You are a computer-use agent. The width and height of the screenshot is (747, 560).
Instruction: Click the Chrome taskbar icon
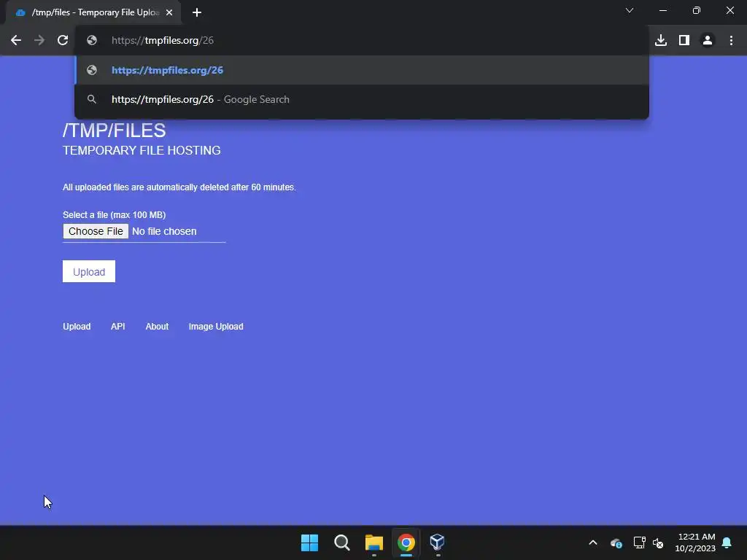[406, 542]
